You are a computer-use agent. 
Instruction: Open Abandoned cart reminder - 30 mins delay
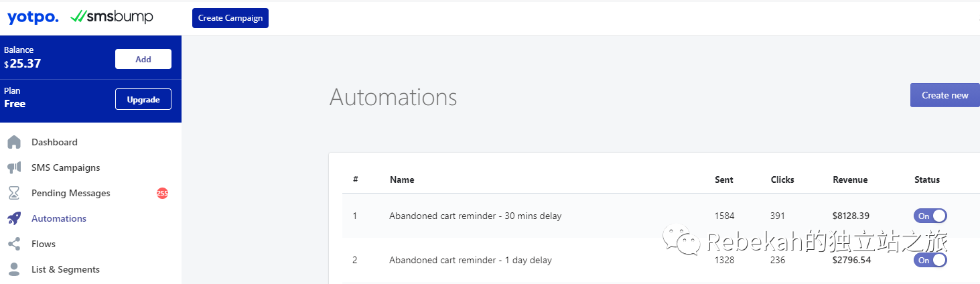point(475,216)
